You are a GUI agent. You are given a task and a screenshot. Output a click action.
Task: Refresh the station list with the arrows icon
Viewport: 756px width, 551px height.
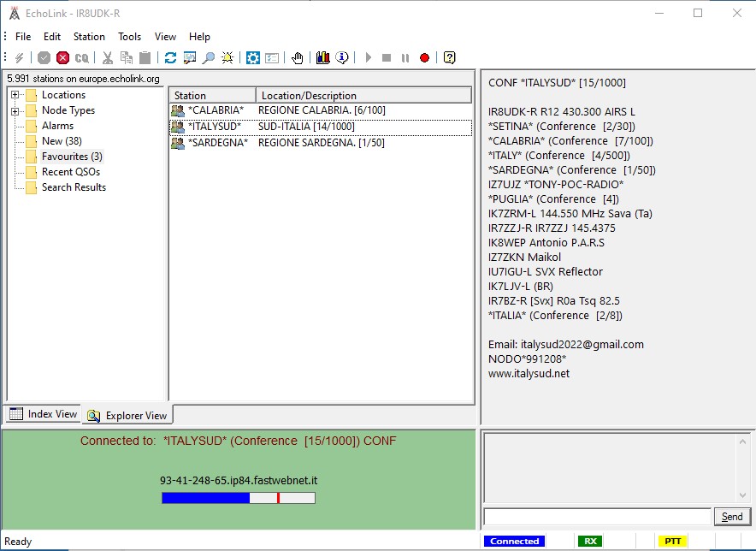170,58
